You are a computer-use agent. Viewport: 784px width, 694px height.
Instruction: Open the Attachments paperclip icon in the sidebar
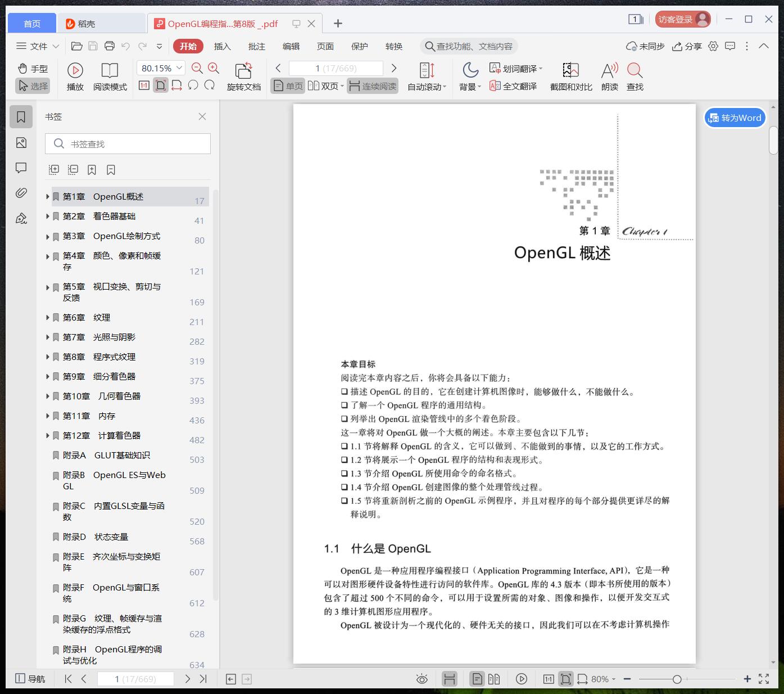21,193
